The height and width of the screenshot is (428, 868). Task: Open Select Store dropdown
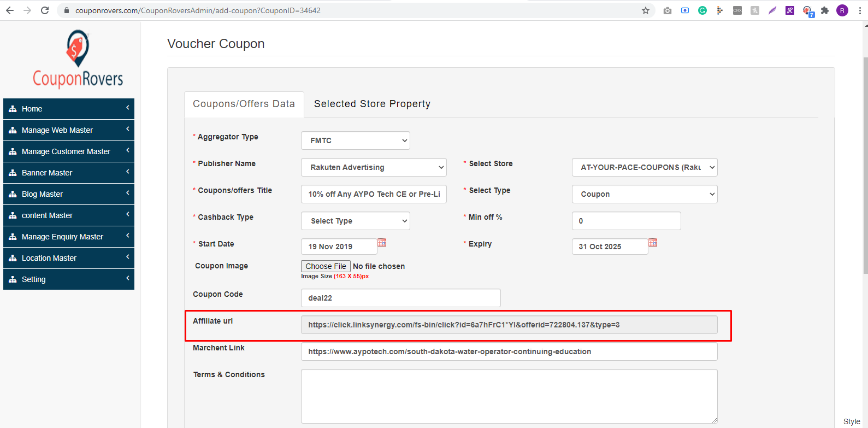pos(645,167)
